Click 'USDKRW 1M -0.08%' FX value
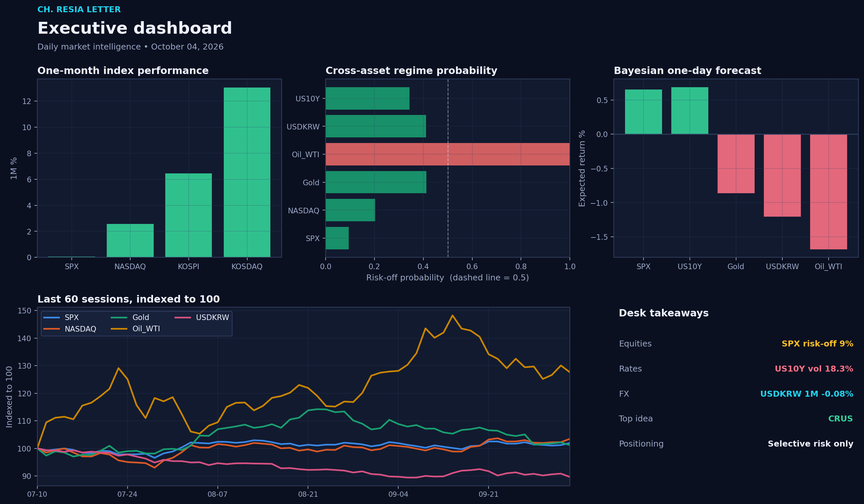 (x=807, y=394)
